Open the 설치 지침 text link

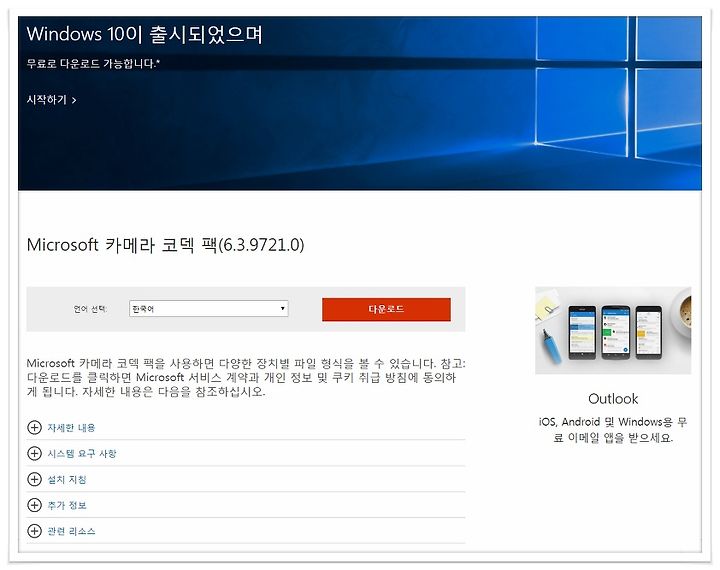pos(67,480)
